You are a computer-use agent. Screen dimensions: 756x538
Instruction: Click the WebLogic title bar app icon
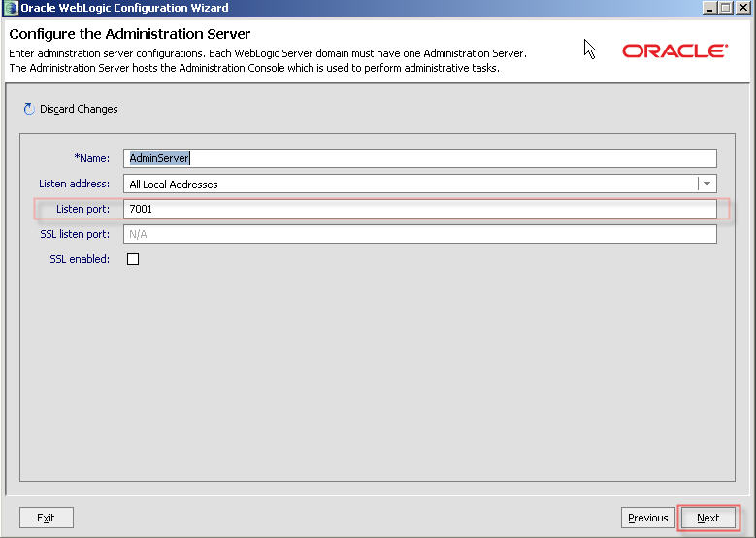10,8
